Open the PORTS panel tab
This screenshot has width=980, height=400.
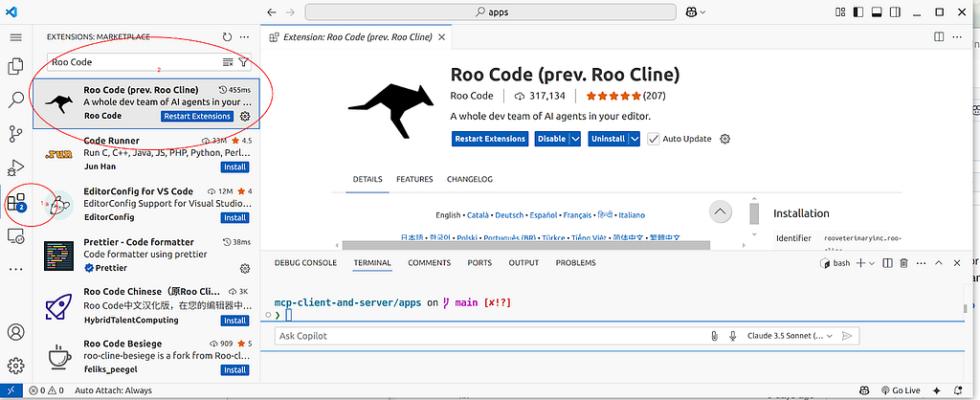(x=479, y=263)
